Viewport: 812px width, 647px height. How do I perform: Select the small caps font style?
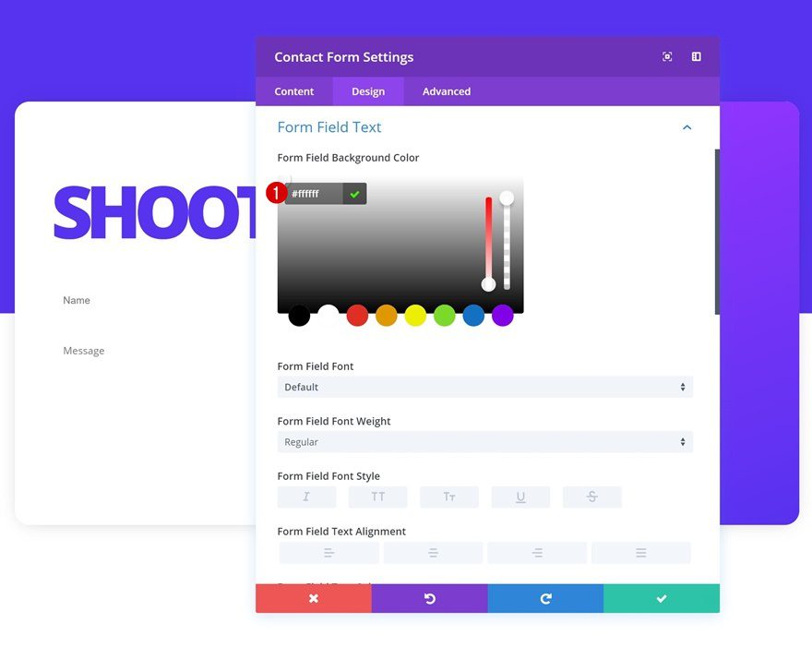click(x=448, y=497)
